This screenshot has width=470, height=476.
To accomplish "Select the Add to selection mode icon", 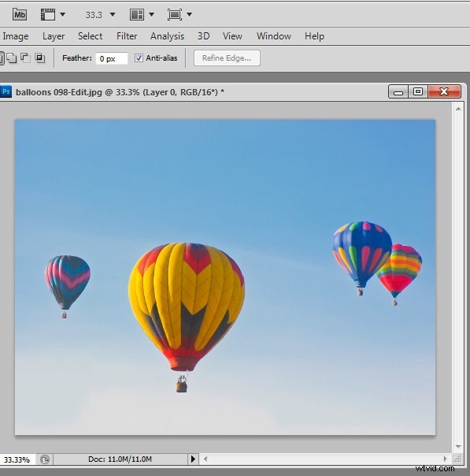I will pyautogui.click(x=12, y=58).
